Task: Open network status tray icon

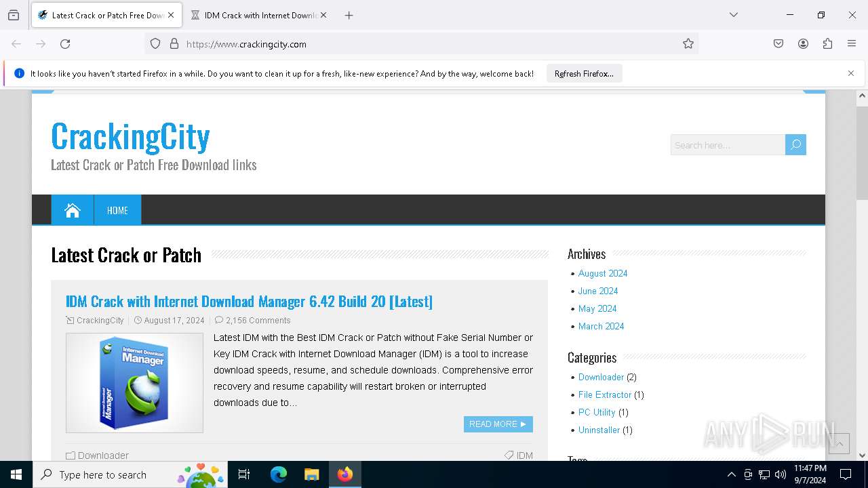Action: pyautogui.click(x=764, y=474)
